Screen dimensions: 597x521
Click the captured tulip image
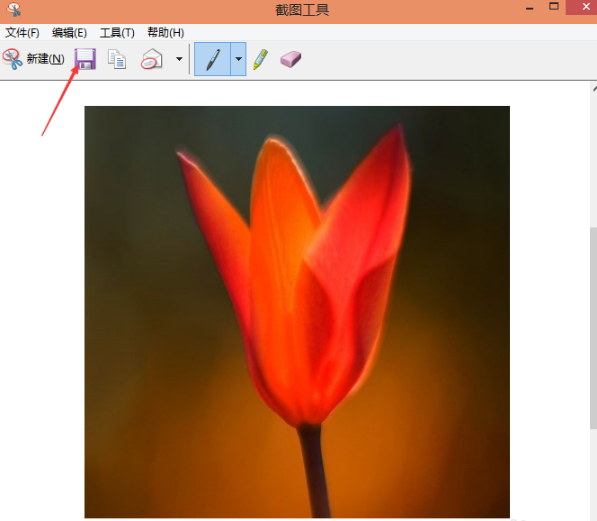[297, 312]
